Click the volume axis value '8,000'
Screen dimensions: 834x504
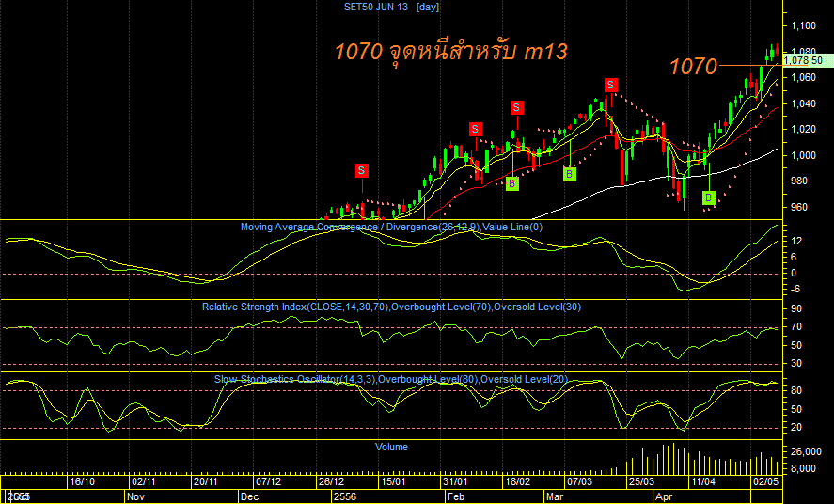click(806, 468)
